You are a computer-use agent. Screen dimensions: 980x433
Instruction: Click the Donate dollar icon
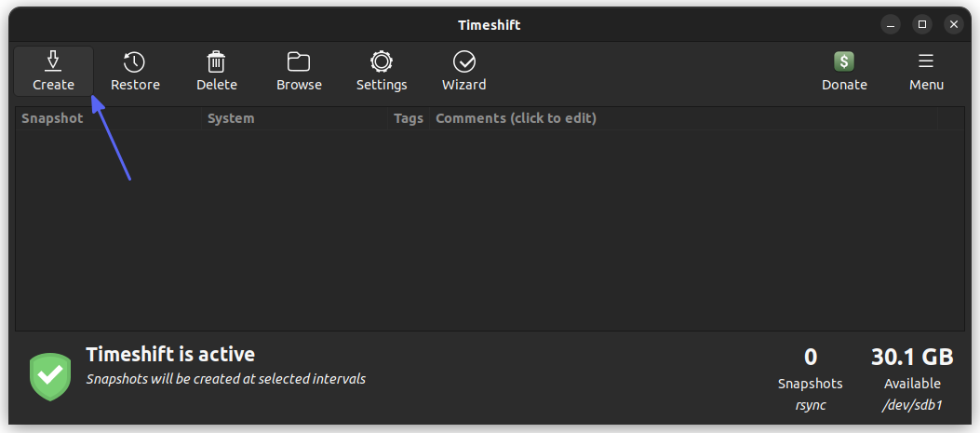tap(844, 61)
